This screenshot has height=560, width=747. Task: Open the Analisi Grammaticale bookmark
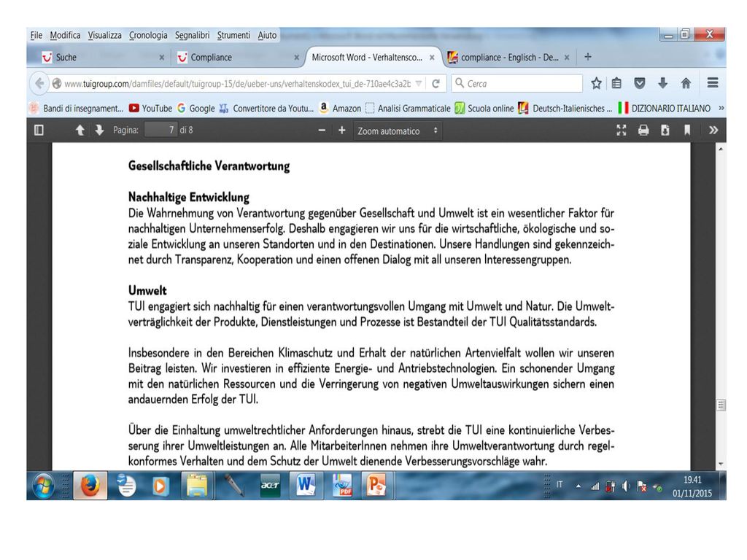408,109
